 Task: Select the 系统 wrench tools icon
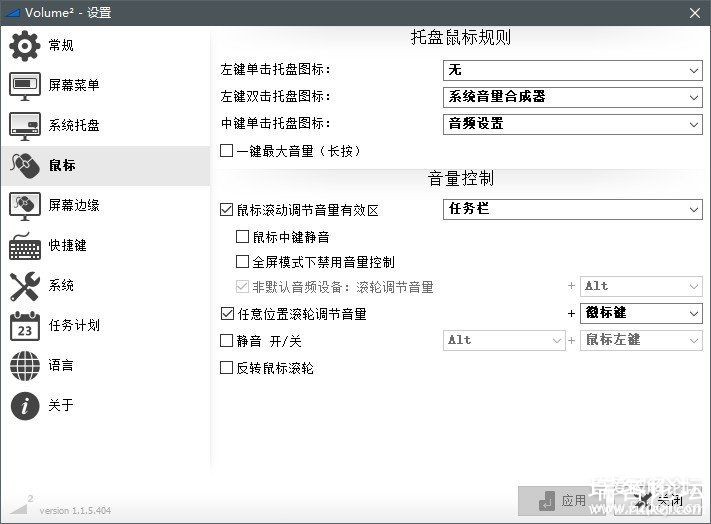[x=25, y=286]
